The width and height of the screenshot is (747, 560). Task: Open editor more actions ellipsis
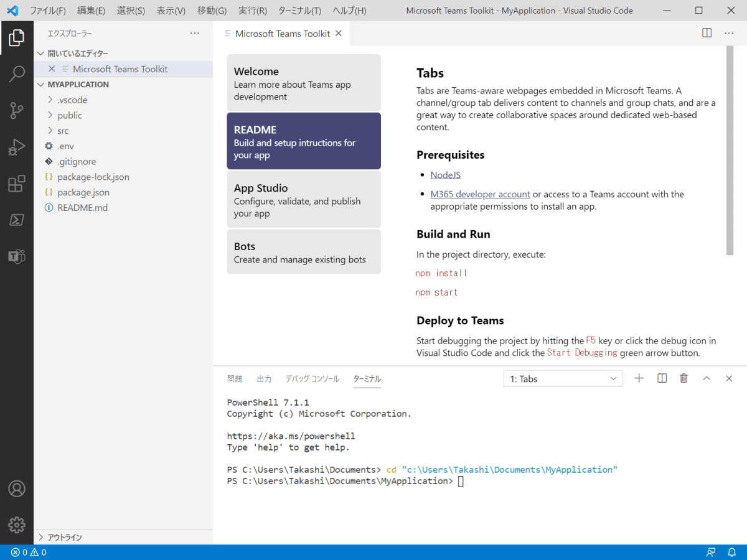point(730,33)
